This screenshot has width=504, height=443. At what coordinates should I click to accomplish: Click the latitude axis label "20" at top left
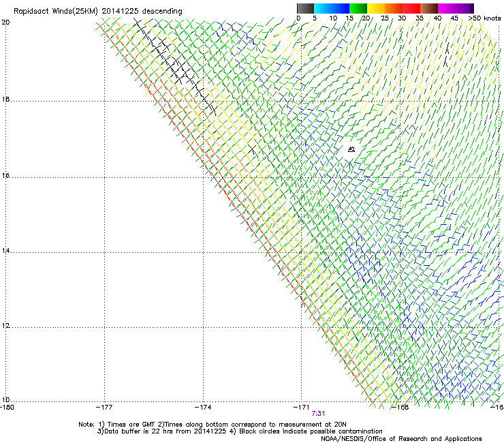tap(5, 22)
